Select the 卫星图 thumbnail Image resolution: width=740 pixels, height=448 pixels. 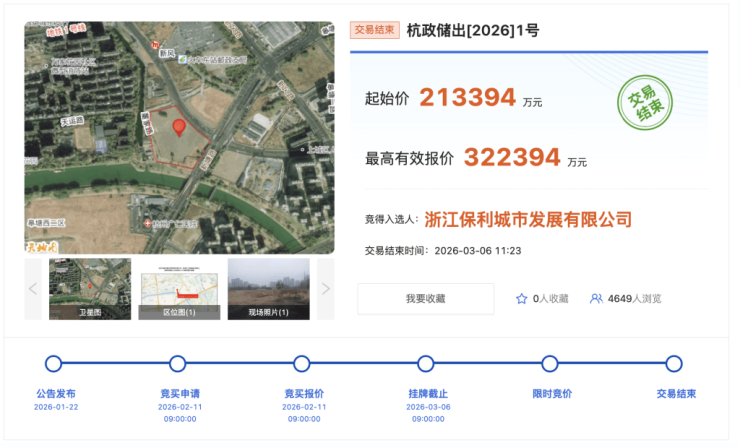(90, 289)
